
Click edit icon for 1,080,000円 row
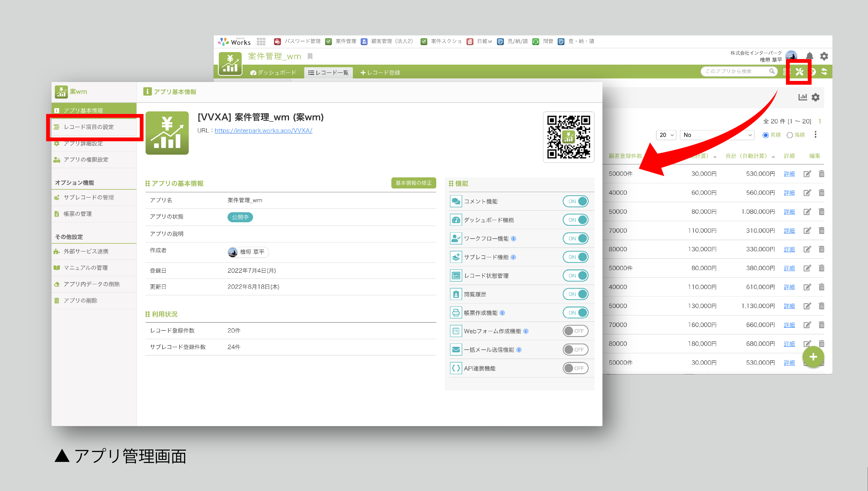[807, 212]
